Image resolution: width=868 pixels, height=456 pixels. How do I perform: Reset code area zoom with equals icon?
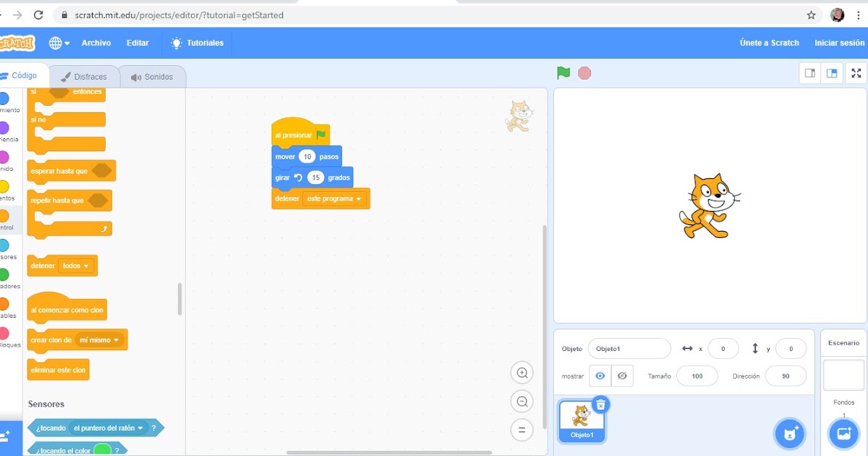522,429
